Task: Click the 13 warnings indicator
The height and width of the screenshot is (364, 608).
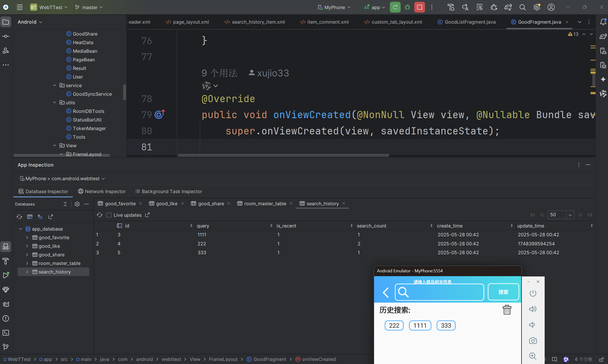Action: pyautogui.click(x=573, y=34)
